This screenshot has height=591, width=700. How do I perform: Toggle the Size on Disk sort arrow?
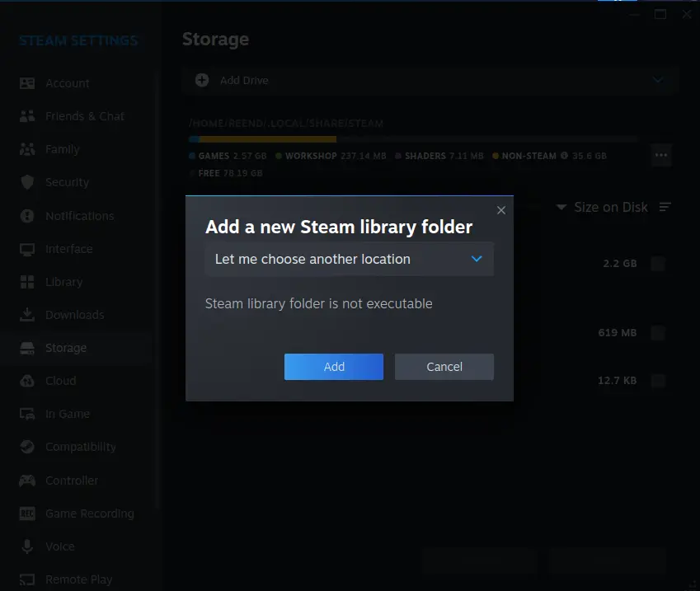561,207
